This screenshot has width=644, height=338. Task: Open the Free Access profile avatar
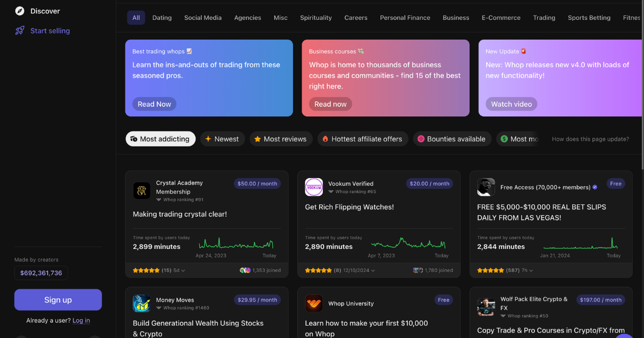[486, 187]
